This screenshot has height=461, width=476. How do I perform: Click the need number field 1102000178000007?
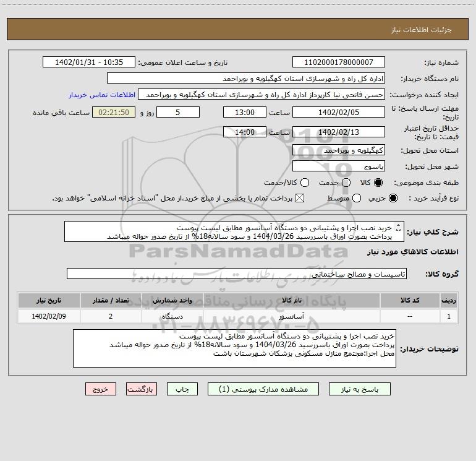339,62
